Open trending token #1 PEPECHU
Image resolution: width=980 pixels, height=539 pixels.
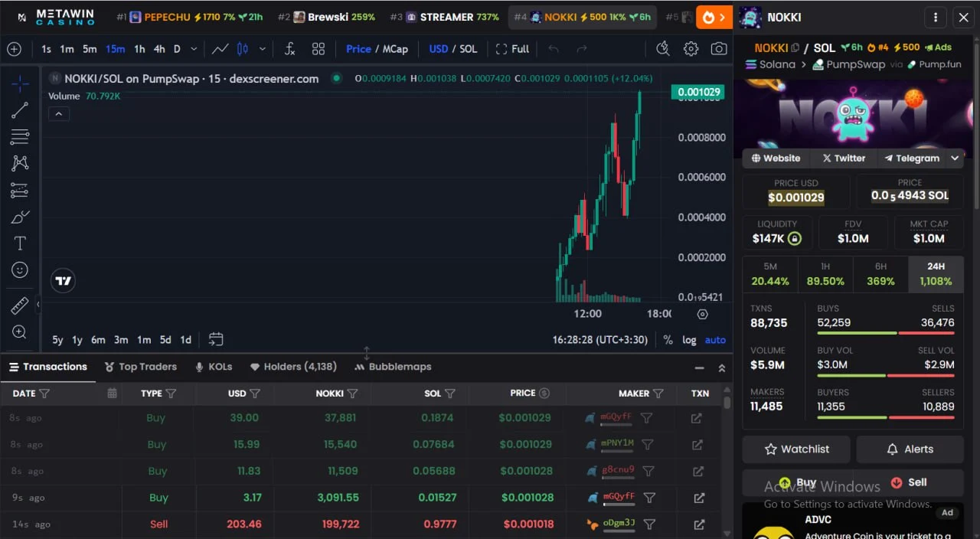[189, 17]
